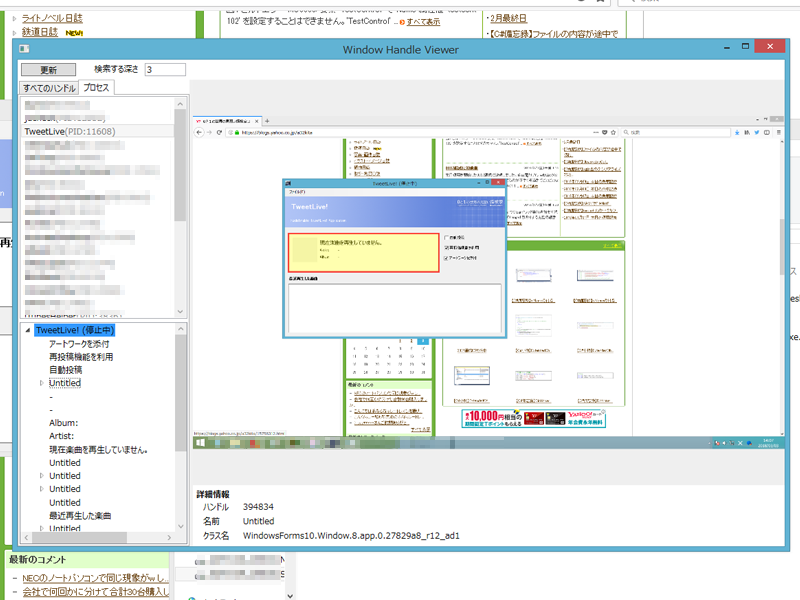
Task: Switch to the すべてのハンドル tab
Action: click(49, 88)
